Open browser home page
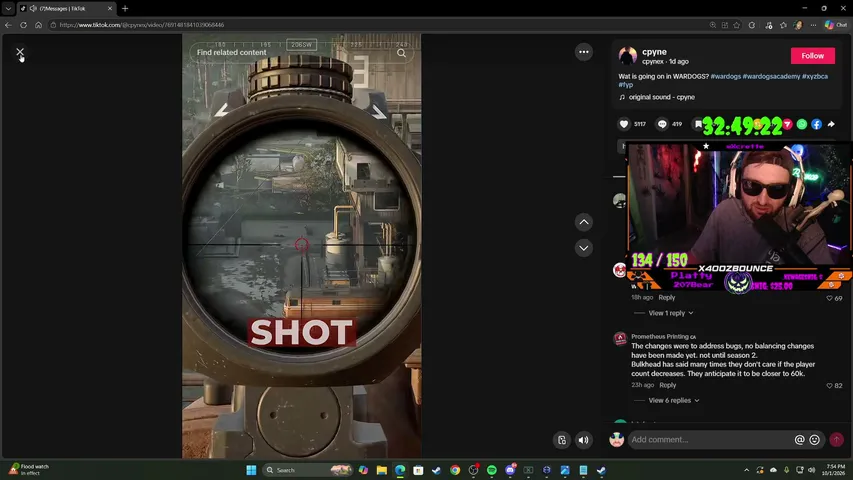This screenshot has width=853, height=480. (x=38, y=25)
